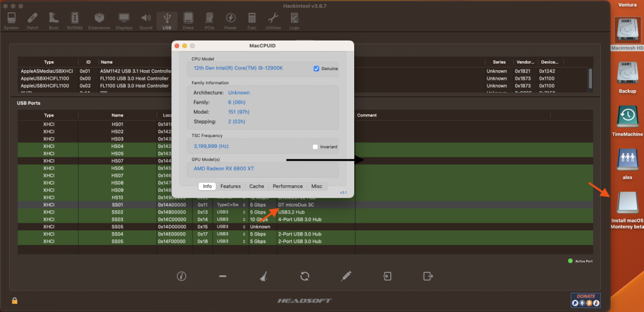Click the refresh arrows icon
The height and width of the screenshot is (312, 644).
coord(305,276)
